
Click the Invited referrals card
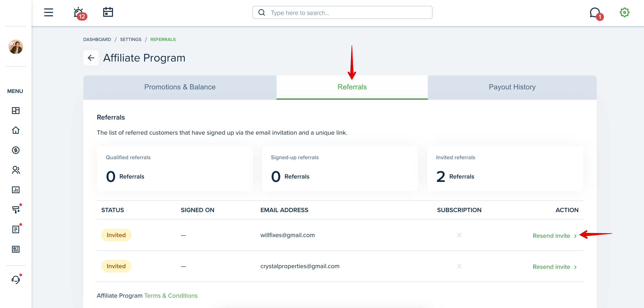click(x=505, y=169)
